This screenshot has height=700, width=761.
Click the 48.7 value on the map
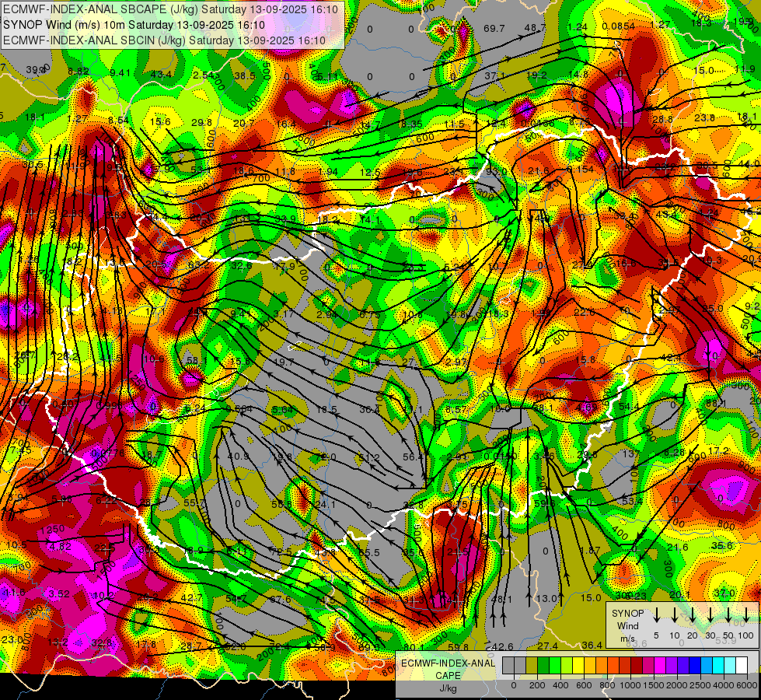click(x=535, y=28)
